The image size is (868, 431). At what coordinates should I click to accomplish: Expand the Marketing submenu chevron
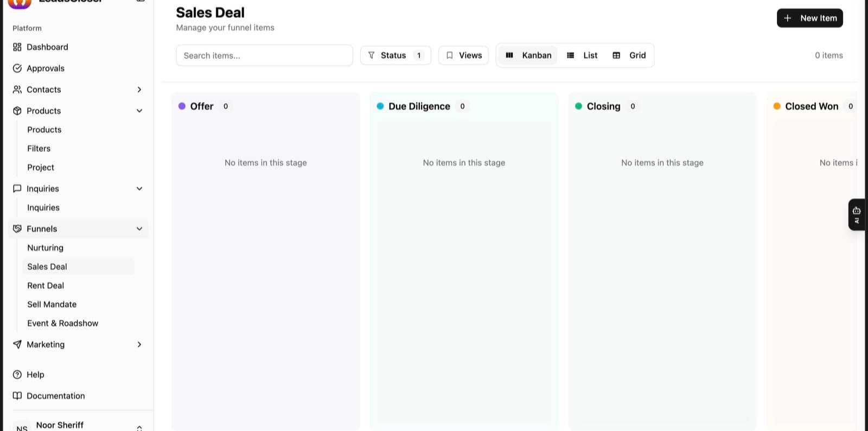(x=139, y=344)
